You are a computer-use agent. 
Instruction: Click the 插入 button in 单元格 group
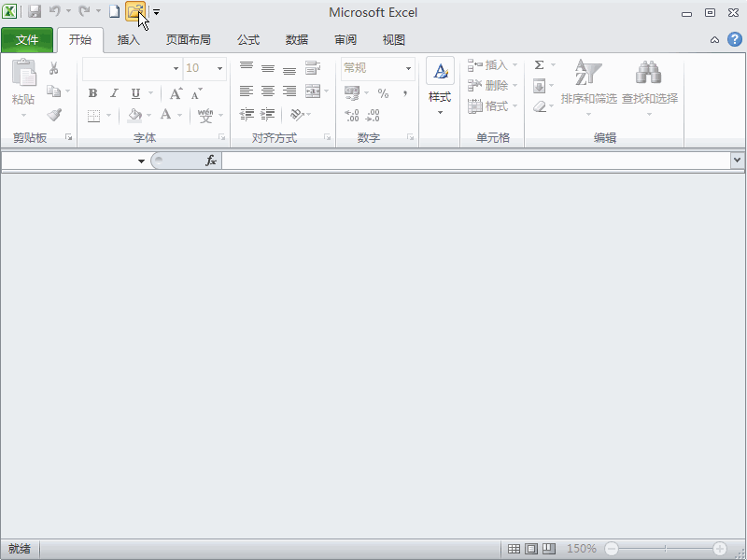495,65
